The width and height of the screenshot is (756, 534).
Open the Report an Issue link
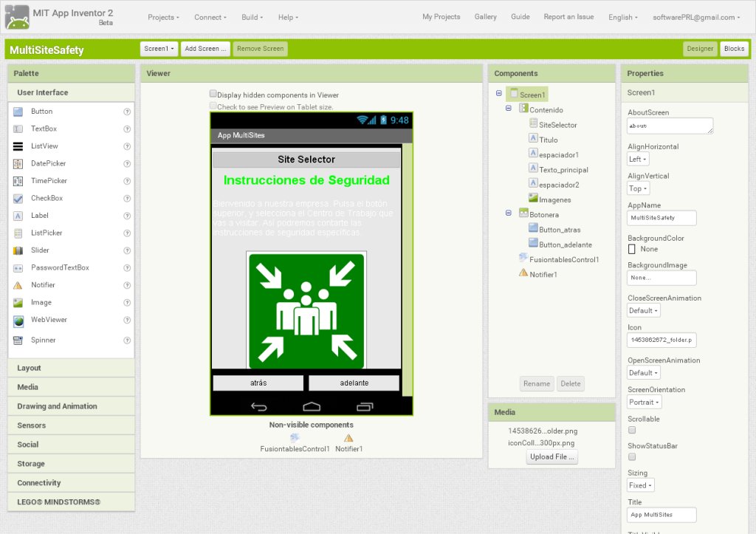(568, 17)
